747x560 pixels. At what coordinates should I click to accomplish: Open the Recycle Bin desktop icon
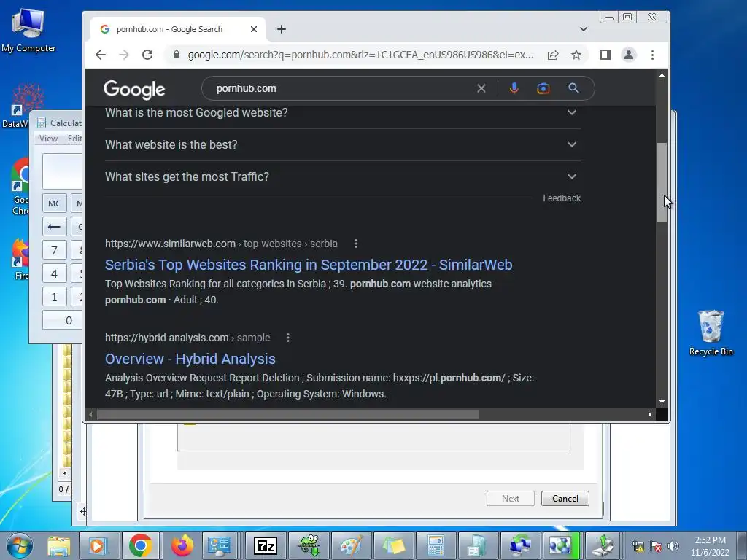click(711, 332)
